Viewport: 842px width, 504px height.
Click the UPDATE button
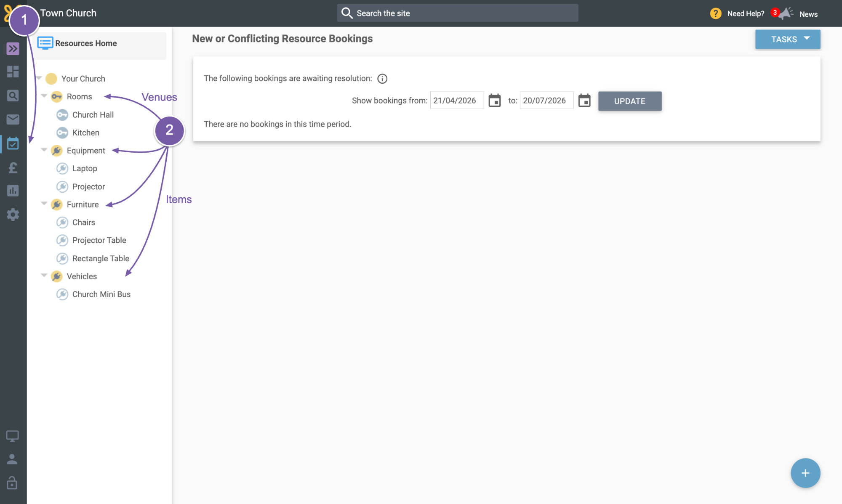click(x=629, y=101)
